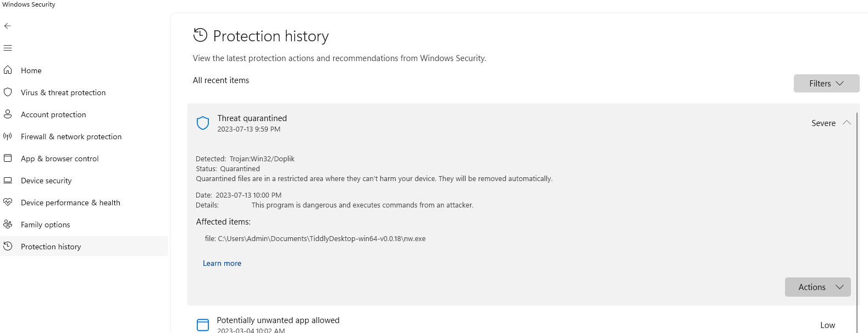This screenshot has height=333, width=868.
Task: Open the Filters dropdown
Action: (826, 83)
